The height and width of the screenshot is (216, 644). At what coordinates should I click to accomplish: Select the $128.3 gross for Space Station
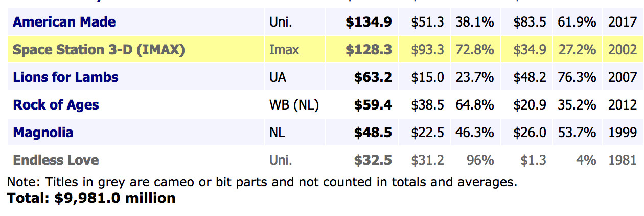(x=369, y=50)
